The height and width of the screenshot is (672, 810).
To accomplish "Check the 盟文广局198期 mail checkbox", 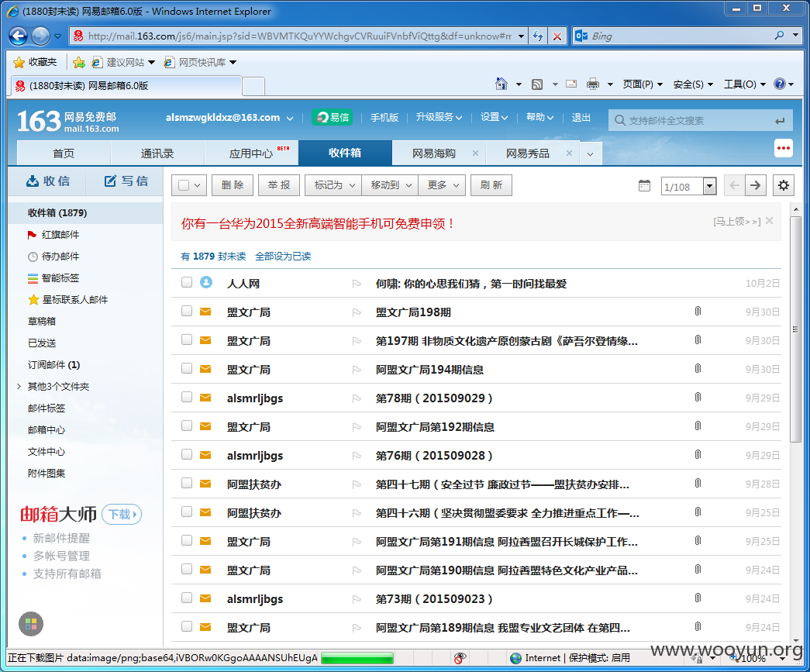I will click(x=187, y=311).
